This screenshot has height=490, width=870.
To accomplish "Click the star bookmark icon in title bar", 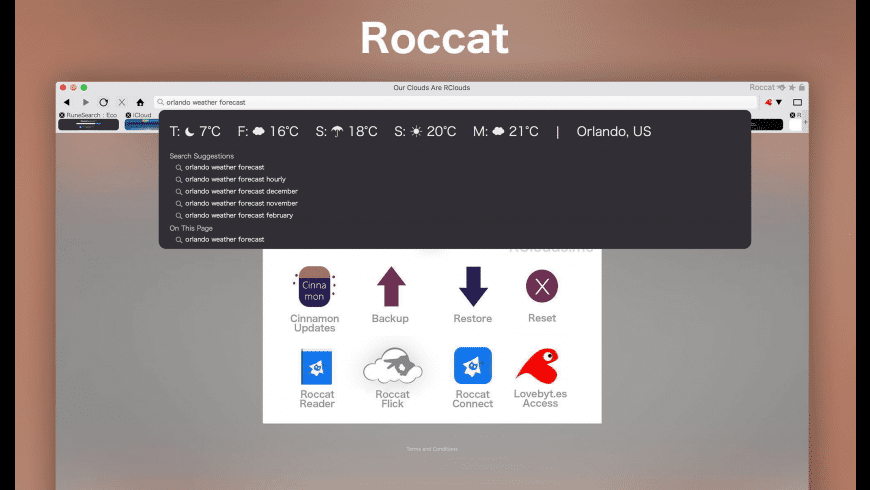I will click(792, 87).
